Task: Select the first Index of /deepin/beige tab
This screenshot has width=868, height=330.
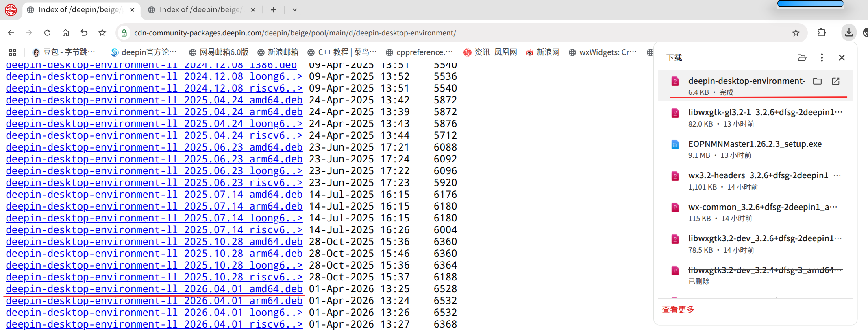Action: point(81,10)
